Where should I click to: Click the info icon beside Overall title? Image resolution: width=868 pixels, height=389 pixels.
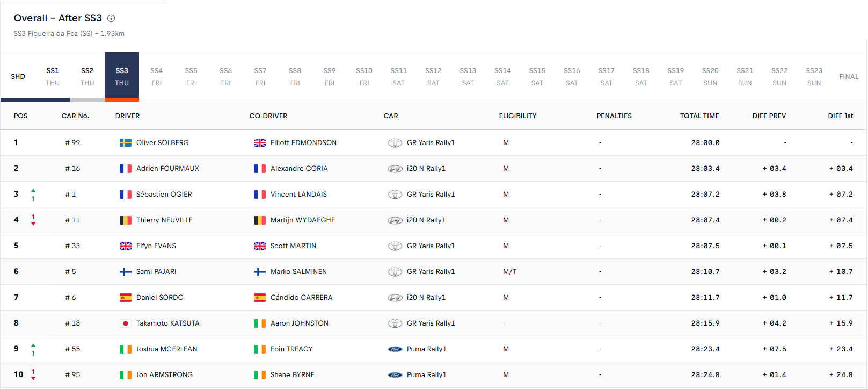point(111,18)
